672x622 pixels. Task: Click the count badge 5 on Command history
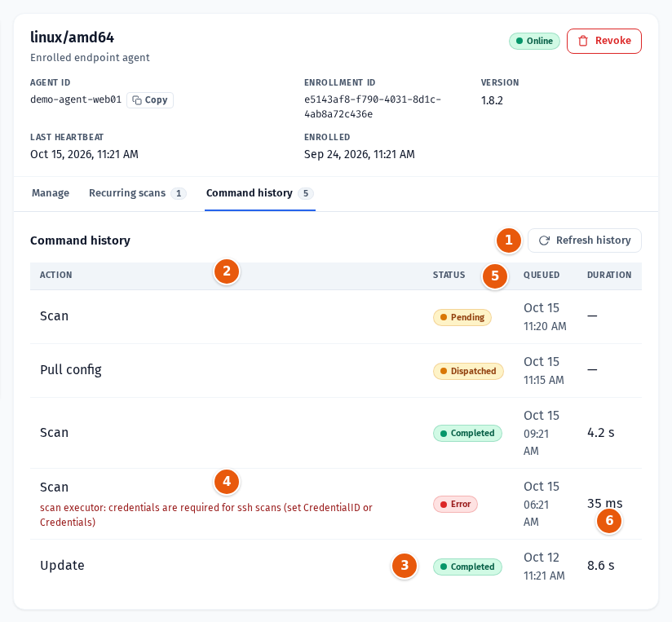click(x=306, y=194)
